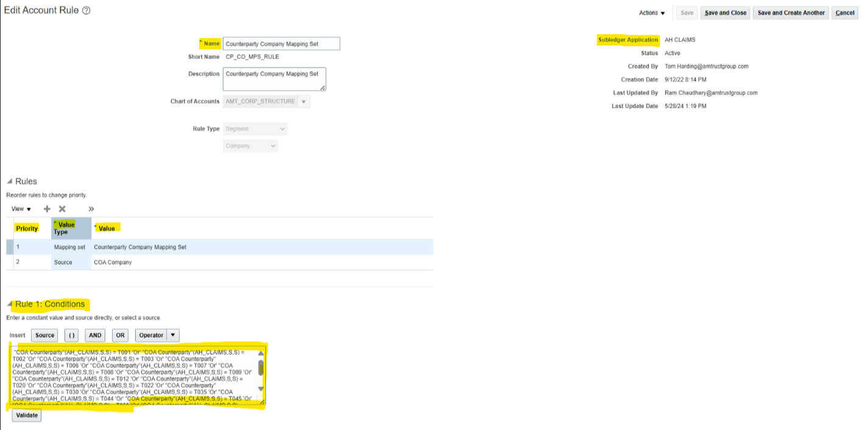
Task: Open the Actions menu
Action: pyautogui.click(x=652, y=13)
